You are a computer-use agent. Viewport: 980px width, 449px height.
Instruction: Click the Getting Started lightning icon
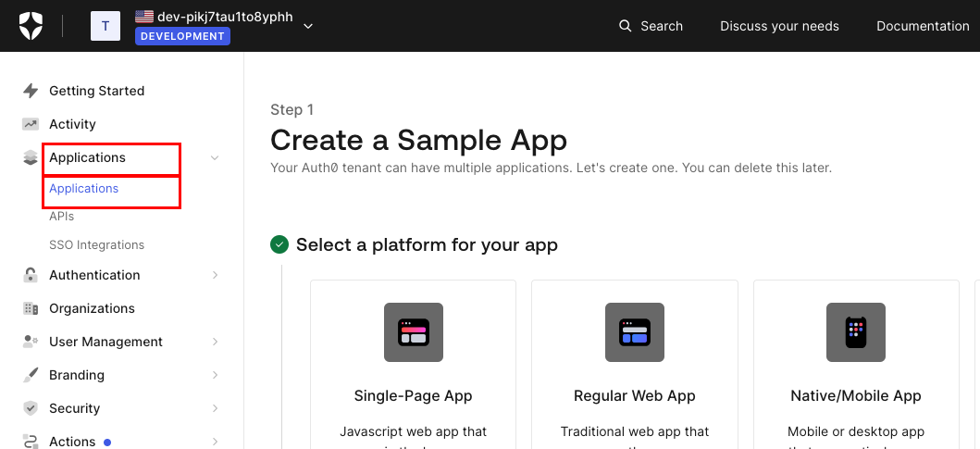[x=31, y=91]
